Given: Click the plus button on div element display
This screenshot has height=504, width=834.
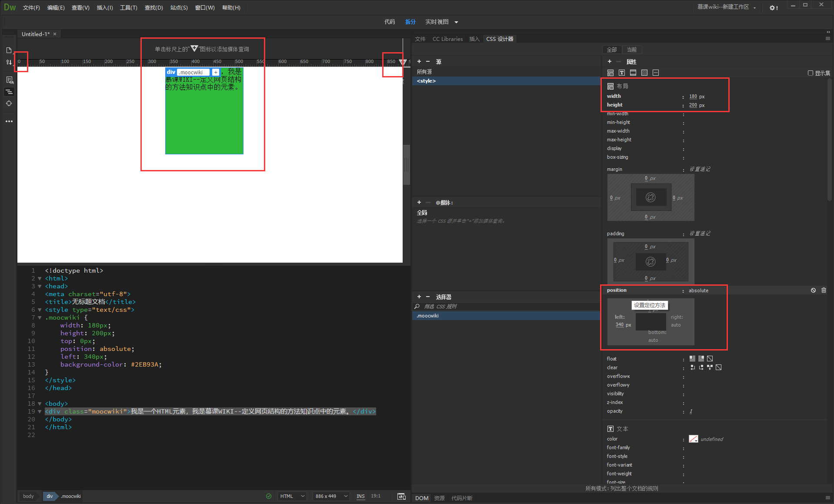Looking at the screenshot, I should click(x=216, y=72).
